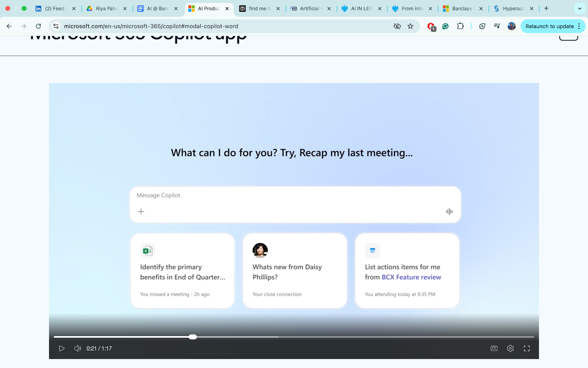Click 'Your close connection' text

(x=277, y=294)
